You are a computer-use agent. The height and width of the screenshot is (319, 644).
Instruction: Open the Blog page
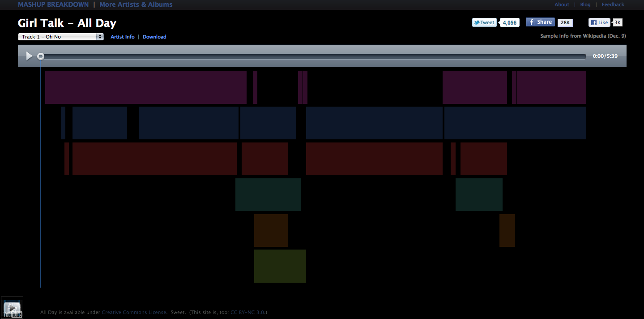tap(585, 4)
